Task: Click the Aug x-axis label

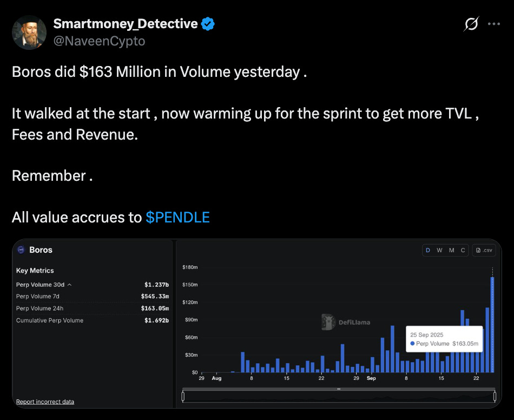Action: tap(216, 378)
